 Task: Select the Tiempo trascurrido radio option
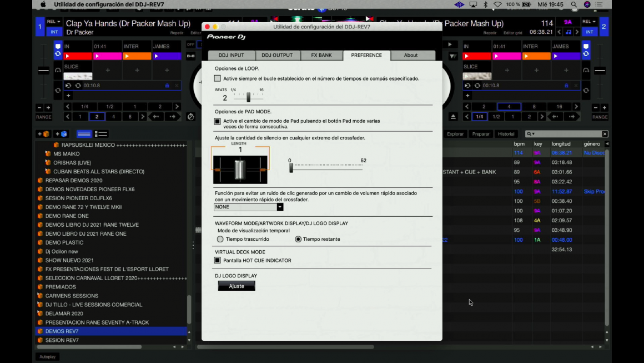pos(220,239)
